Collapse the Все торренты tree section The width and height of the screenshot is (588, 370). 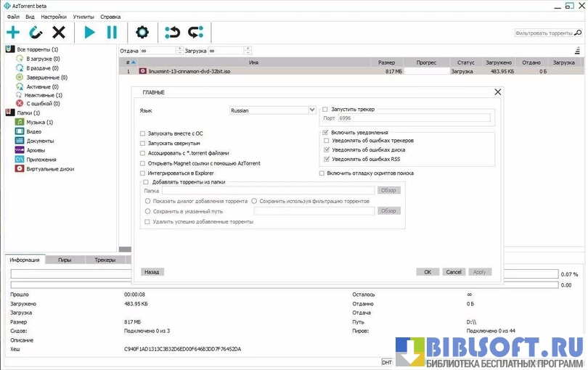[4, 49]
